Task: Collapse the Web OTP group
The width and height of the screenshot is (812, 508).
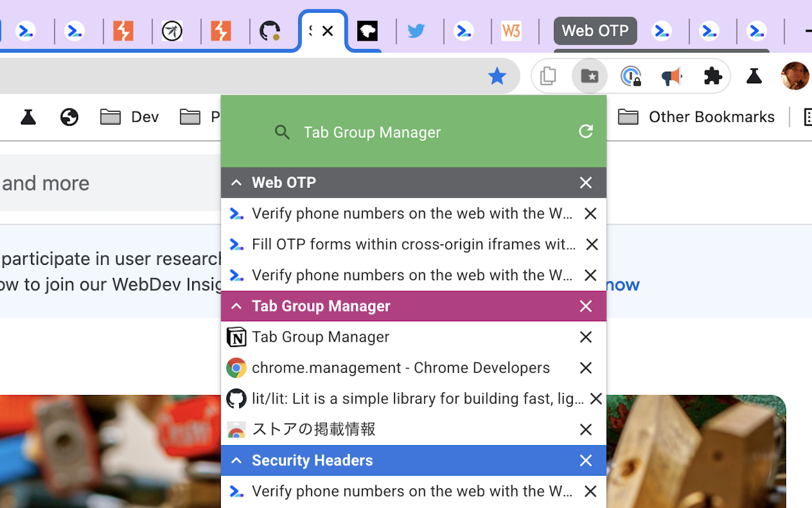Action: pos(236,182)
